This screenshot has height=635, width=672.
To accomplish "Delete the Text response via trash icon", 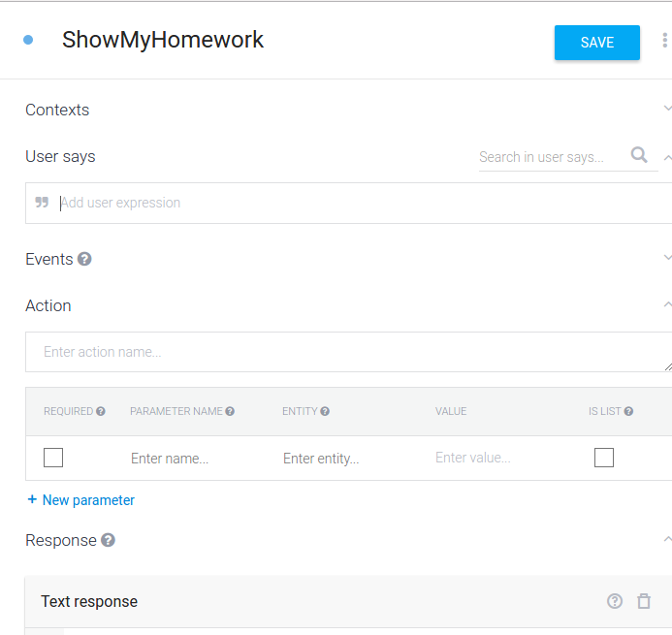I will click(x=644, y=601).
